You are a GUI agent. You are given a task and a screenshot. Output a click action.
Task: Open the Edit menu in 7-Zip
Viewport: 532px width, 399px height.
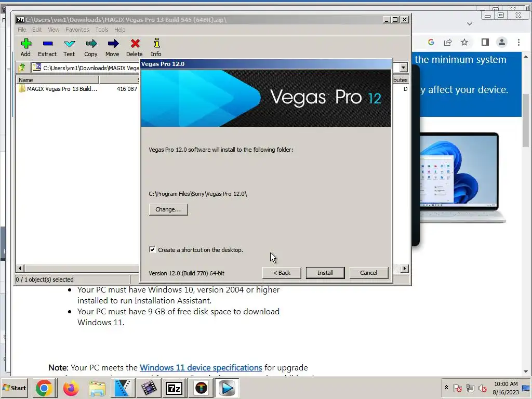click(x=37, y=30)
